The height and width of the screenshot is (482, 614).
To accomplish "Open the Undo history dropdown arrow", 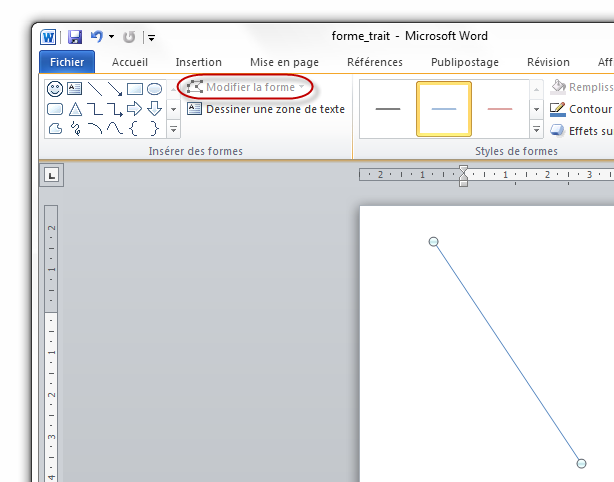I will (111, 38).
